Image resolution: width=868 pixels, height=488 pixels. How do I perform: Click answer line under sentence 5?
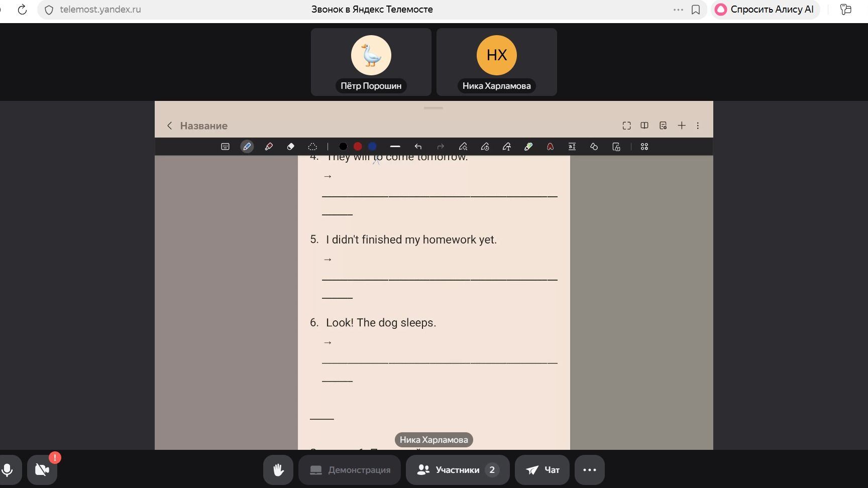pyautogui.click(x=440, y=279)
